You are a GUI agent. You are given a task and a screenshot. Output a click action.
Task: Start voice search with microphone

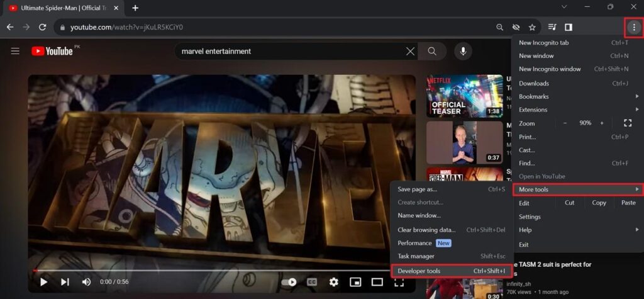coord(464,52)
